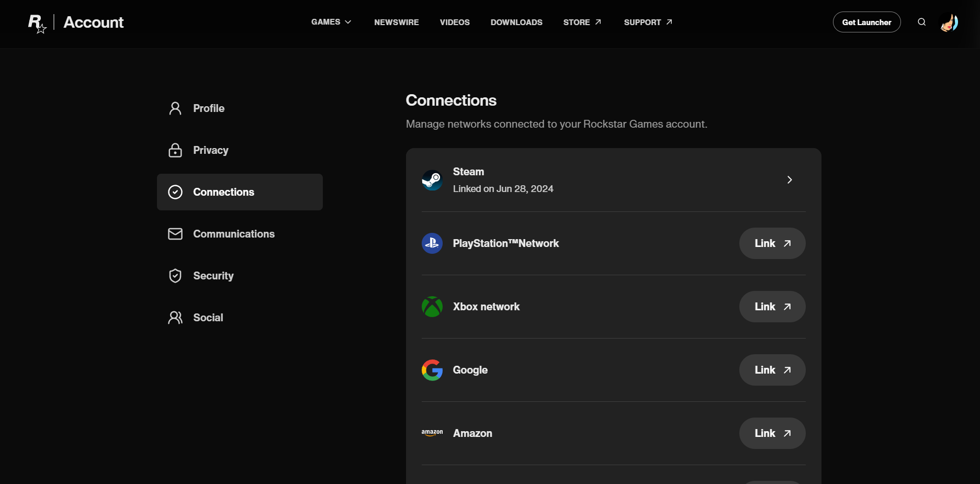The width and height of the screenshot is (980, 484).
Task: Click the Communications envelope icon
Action: (175, 234)
